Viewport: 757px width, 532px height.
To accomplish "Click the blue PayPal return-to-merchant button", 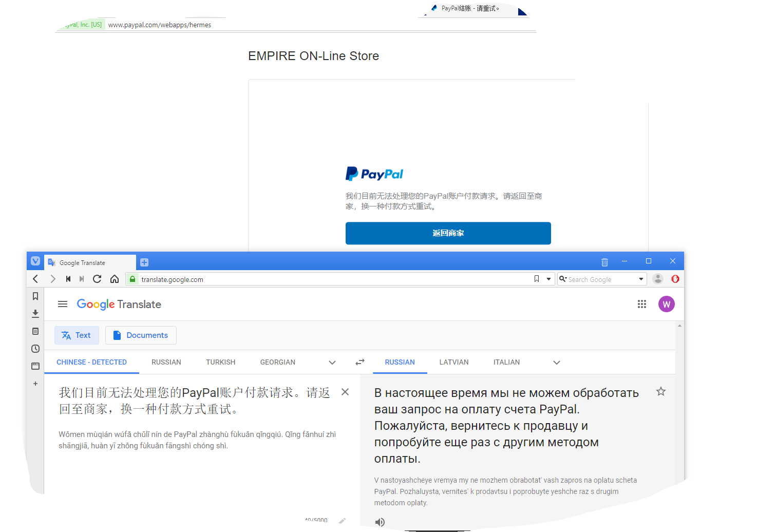I will click(448, 233).
